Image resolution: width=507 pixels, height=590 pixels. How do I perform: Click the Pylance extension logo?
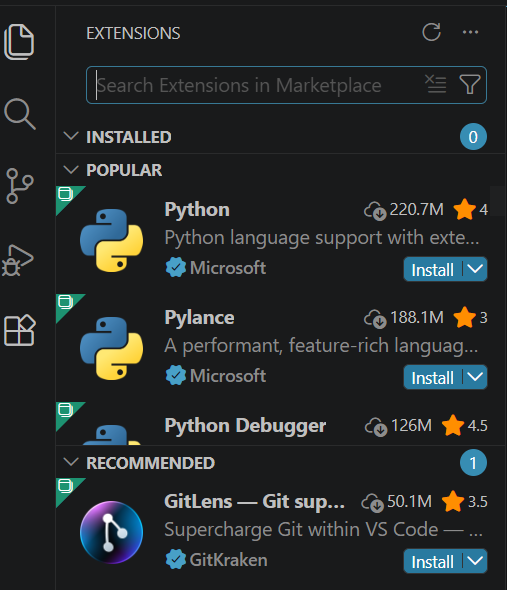click(x=111, y=348)
